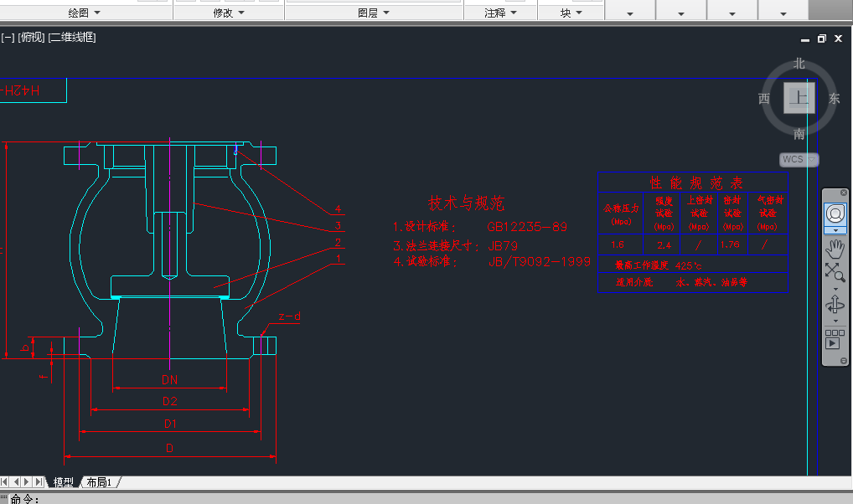853x504 pixels.
Task: Go to next layout tab arrow
Action: coord(27,481)
